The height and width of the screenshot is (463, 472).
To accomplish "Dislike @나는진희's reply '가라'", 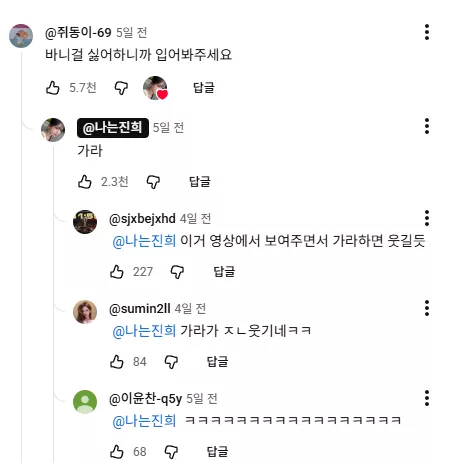I will (153, 182).
